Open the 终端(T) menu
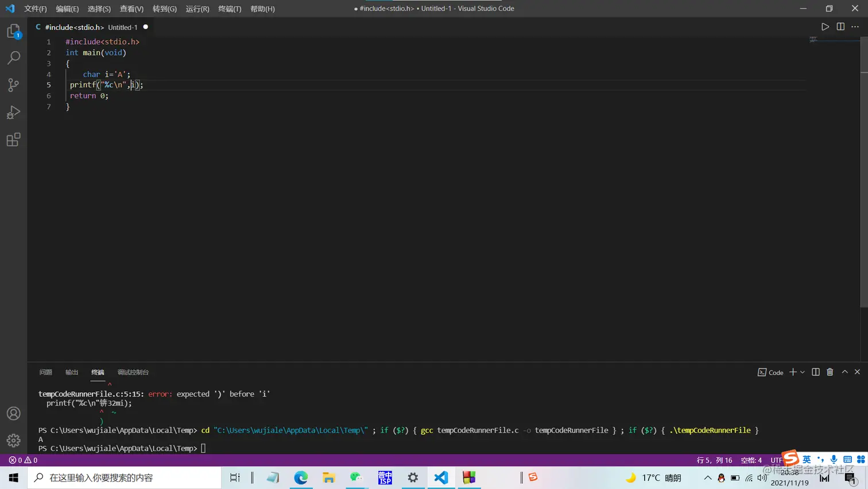 click(x=230, y=9)
